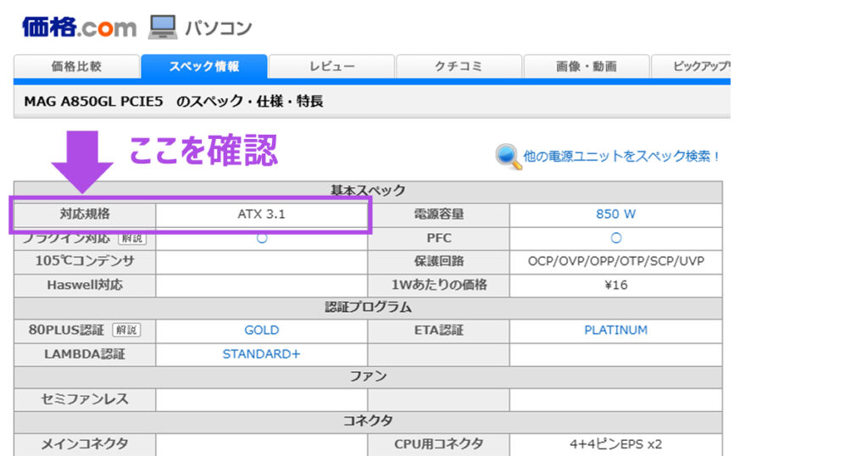Click the Haswell対応 label cell
Screen dimensions: 868x456
pyautogui.click(x=85, y=285)
